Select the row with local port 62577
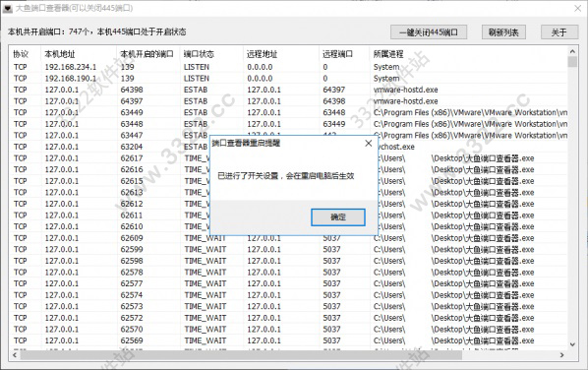The width and height of the screenshot is (588, 370). coord(288,283)
